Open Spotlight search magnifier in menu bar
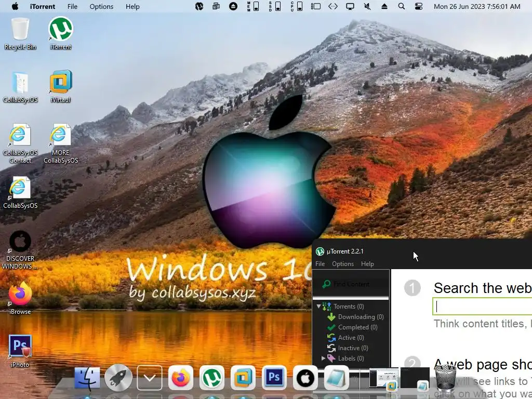Image resolution: width=532 pixels, height=399 pixels. click(402, 6)
